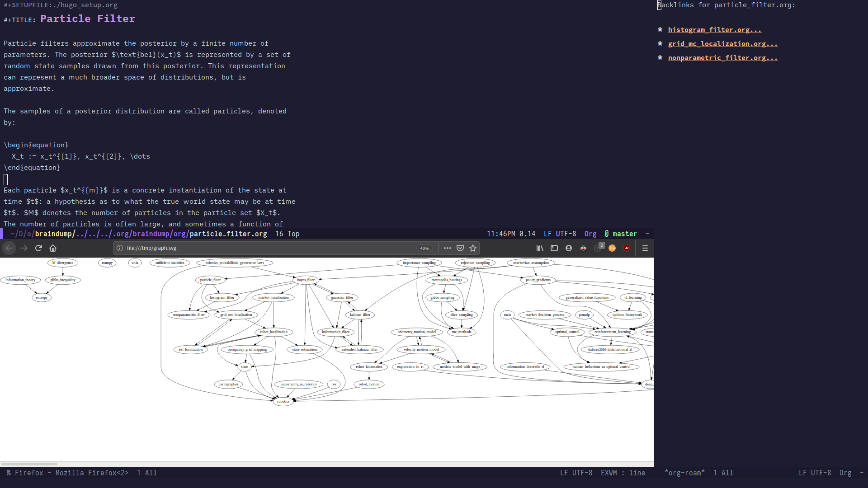Click the 'EXWM : line' mode indicator

[x=623, y=473]
